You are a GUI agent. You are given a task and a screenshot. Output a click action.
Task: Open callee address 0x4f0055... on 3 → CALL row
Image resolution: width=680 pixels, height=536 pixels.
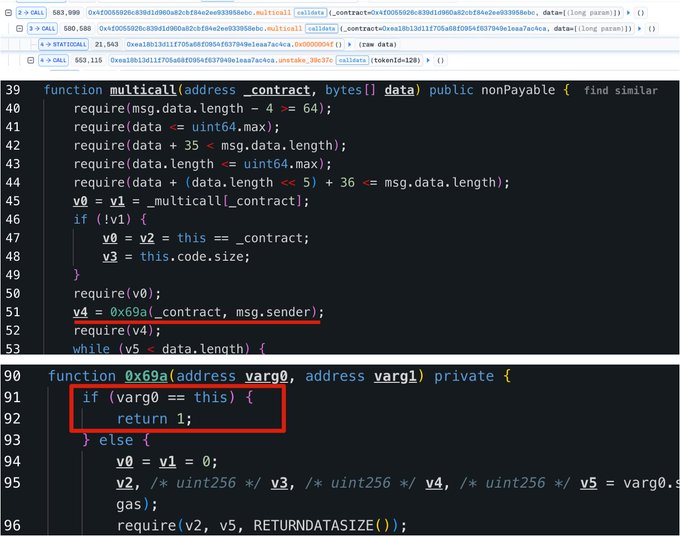(x=181, y=29)
